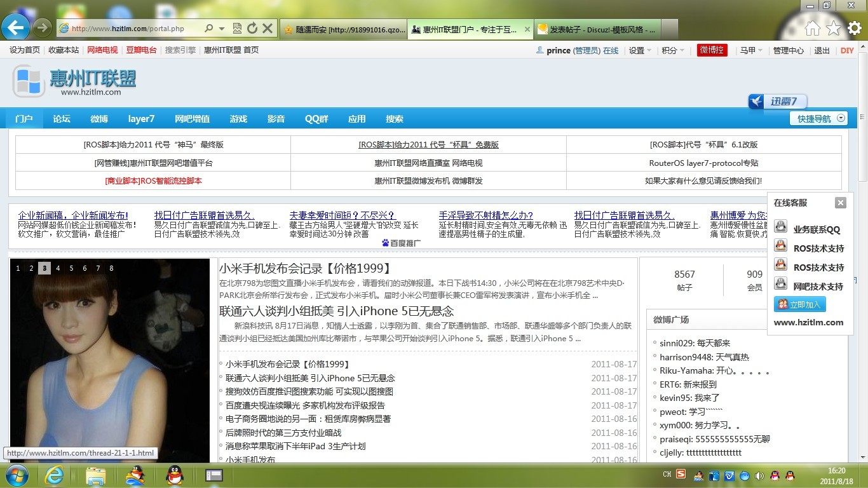Show slide 8 in the photo slideshow
This screenshot has width=868, height=488.
(x=111, y=268)
